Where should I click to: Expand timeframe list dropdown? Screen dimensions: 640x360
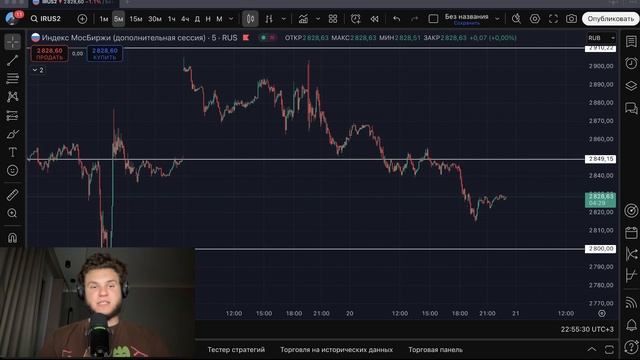point(231,19)
